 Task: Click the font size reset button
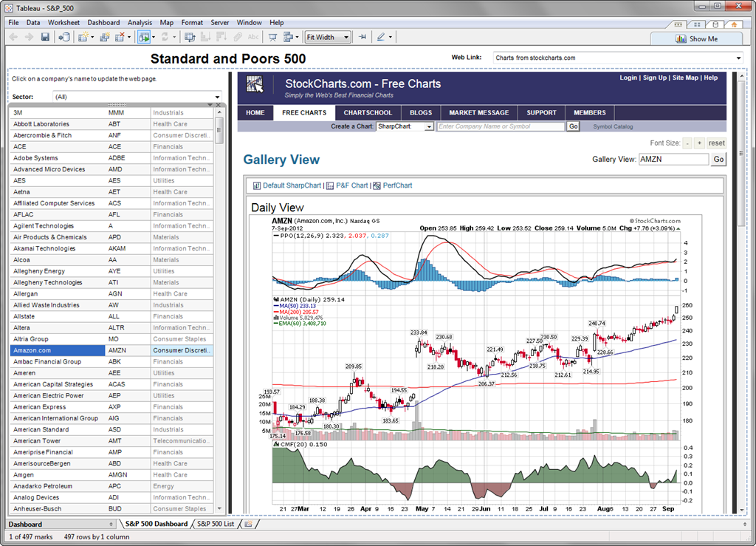716,143
